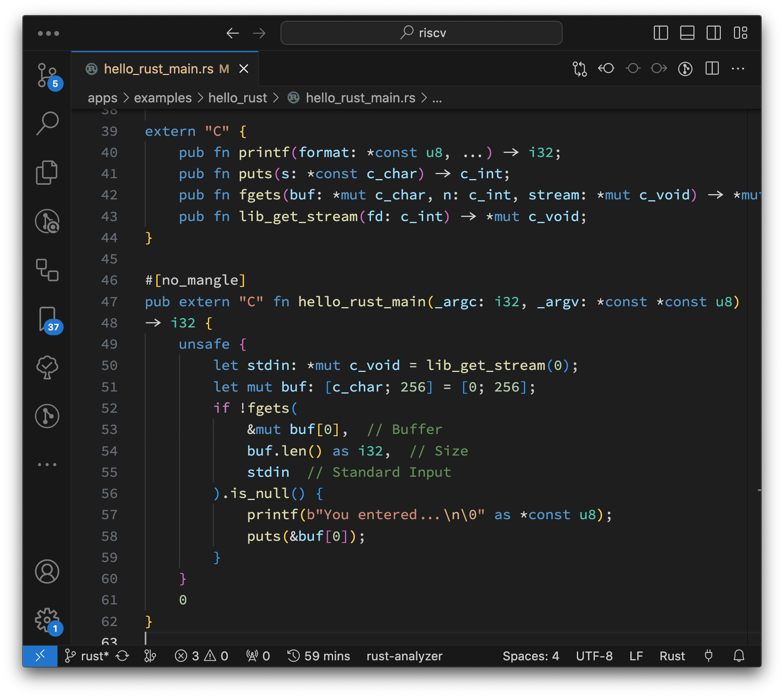Open the Accounts menu
Screen dimensions: 784x697
click(x=47, y=571)
